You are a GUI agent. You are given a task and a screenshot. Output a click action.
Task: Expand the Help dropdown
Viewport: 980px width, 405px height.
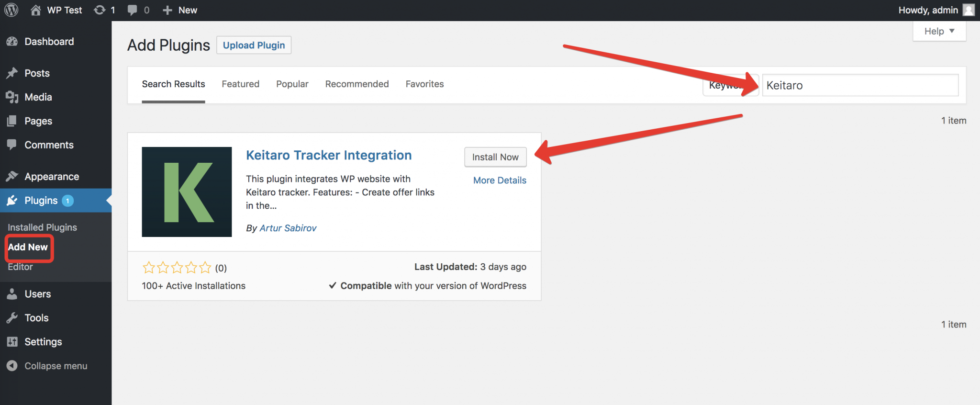(939, 31)
